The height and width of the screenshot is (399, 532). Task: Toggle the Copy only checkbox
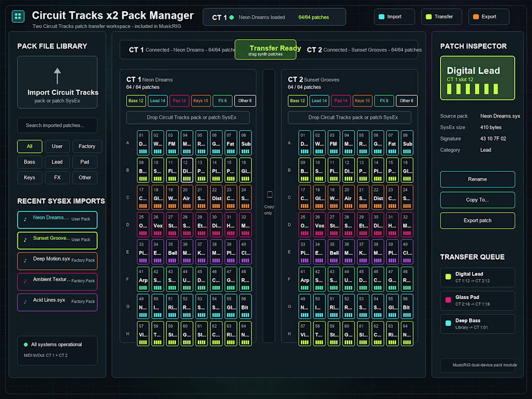(x=269, y=194)
